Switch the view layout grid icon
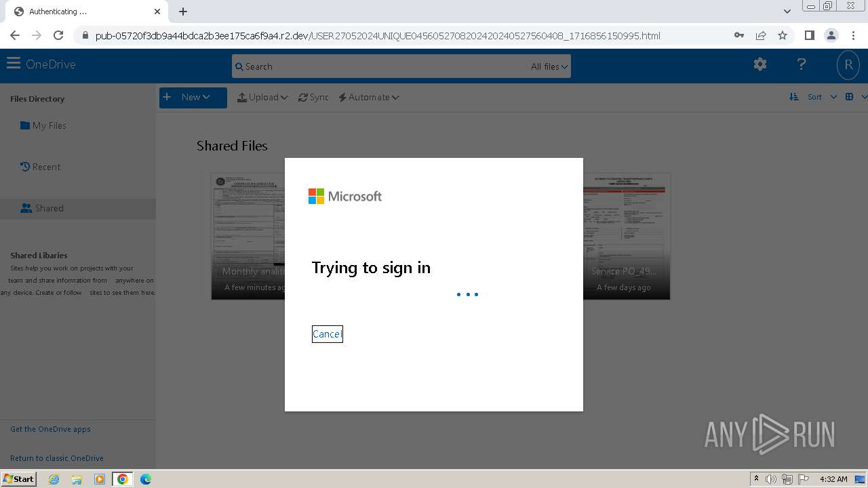The image size is (868, 488). [849, 97]
